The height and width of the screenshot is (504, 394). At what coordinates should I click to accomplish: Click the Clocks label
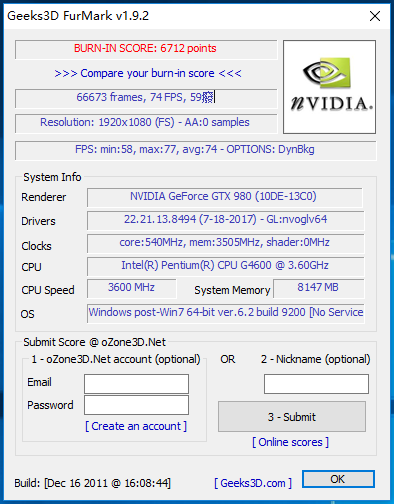(36, 246)
